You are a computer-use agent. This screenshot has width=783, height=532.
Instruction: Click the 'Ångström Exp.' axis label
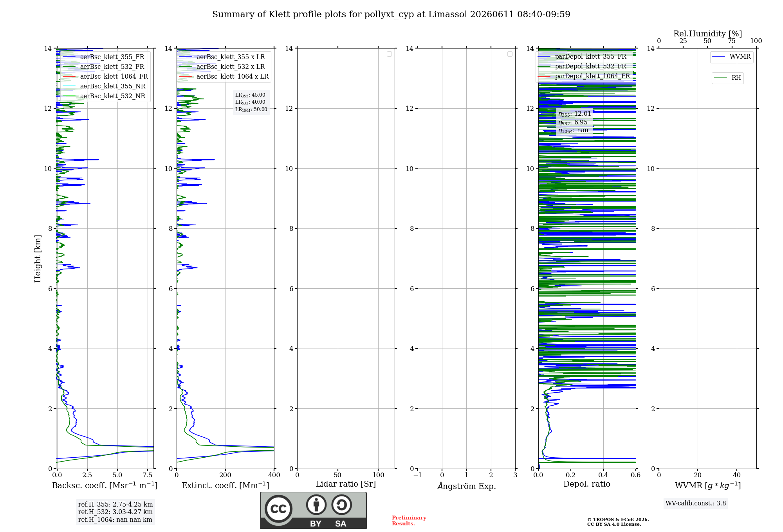pyautogui.click(x=467, y=486)
